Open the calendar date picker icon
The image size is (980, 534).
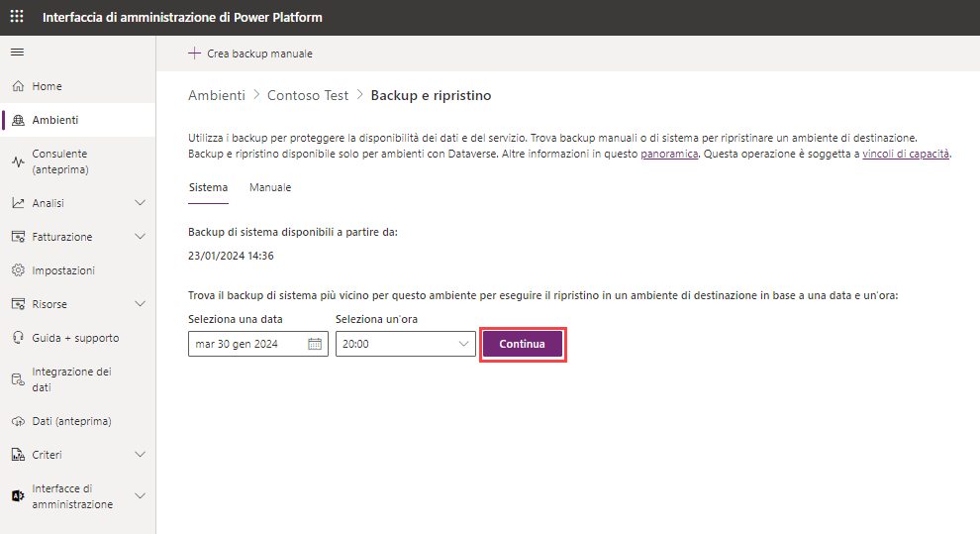(x=315, y=344)
